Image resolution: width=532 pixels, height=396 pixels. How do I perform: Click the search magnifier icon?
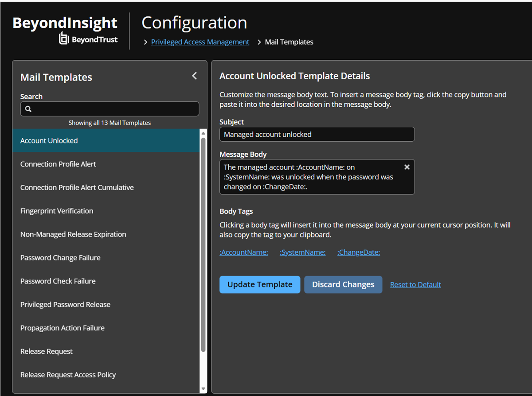tap(28, 109)
